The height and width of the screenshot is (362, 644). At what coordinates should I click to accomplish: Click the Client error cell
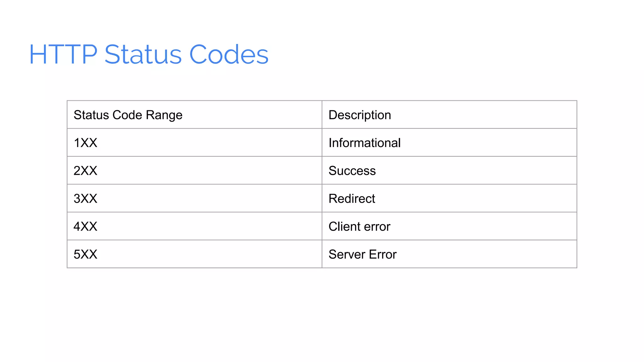pos(449,226)
